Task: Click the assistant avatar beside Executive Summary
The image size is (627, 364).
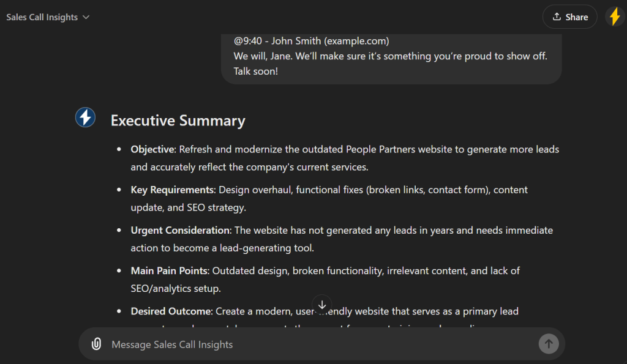Action: pos(85,117)
